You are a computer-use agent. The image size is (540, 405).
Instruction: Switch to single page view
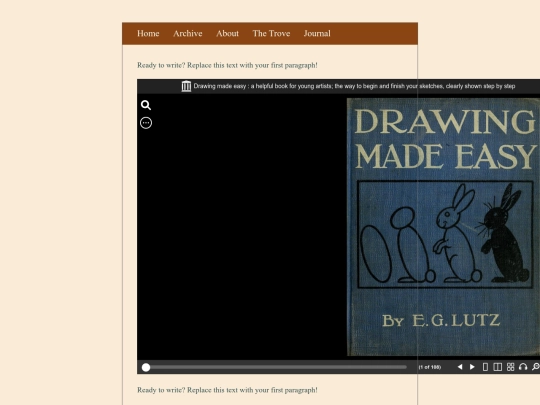click(485, 367)
